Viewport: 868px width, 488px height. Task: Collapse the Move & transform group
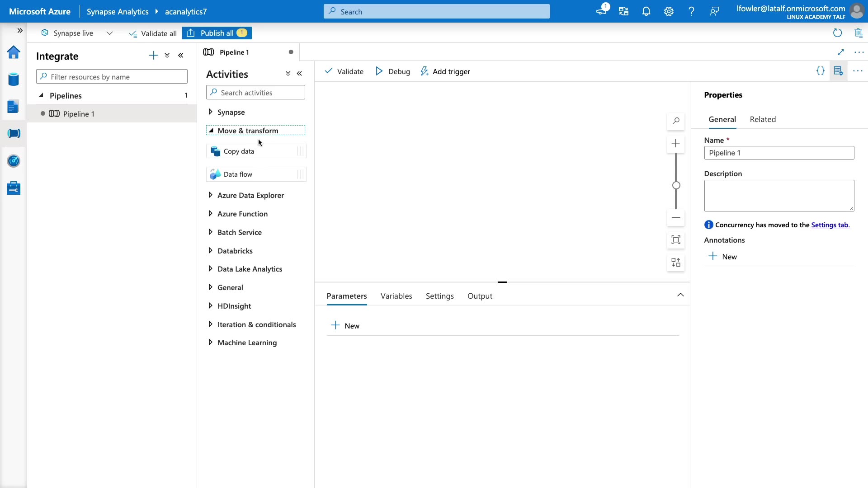pos(211,131)
